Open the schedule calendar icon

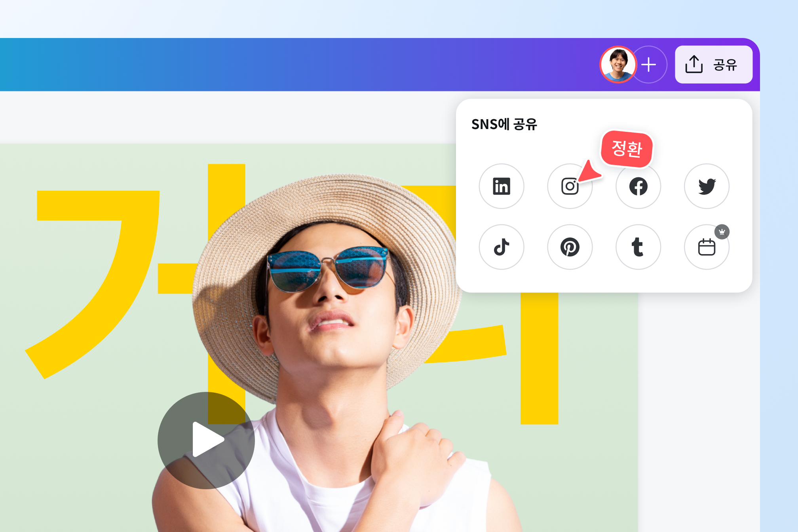click(707, 247)
